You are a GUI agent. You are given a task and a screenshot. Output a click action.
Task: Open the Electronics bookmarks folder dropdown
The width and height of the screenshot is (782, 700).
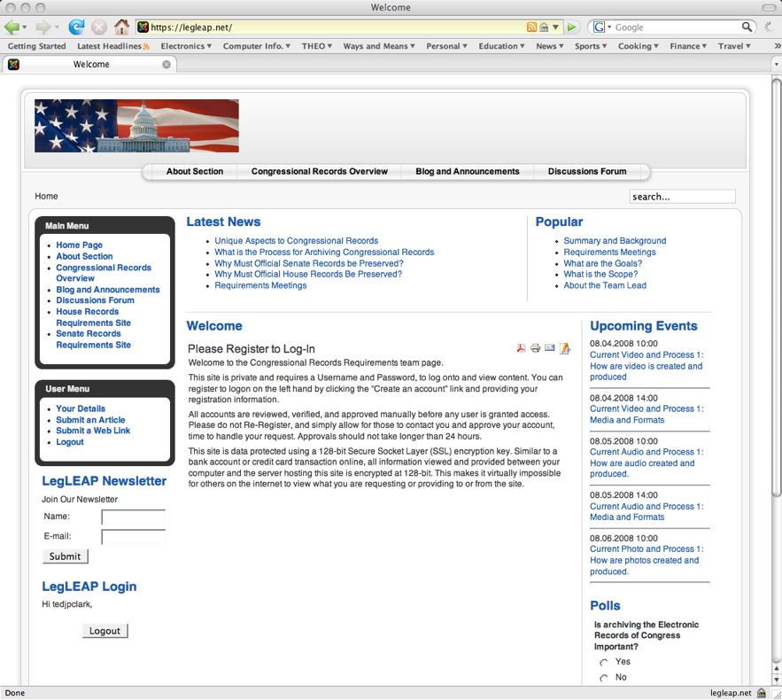[x=186, y=46]
